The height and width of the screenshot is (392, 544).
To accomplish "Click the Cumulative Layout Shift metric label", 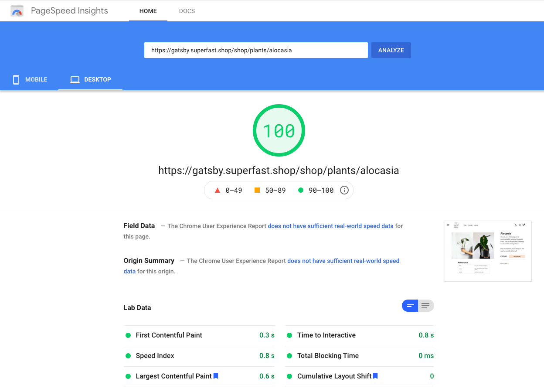I will tap(334, 376).
